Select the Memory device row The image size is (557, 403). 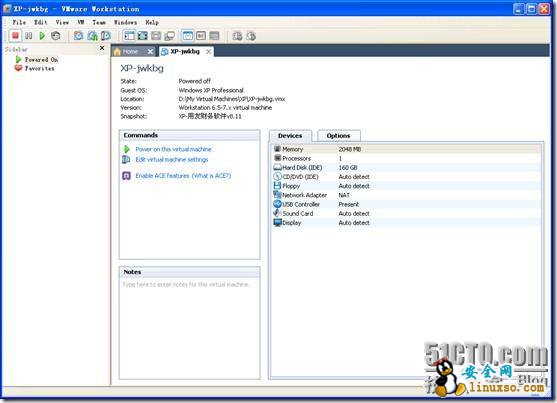[407, 149]
